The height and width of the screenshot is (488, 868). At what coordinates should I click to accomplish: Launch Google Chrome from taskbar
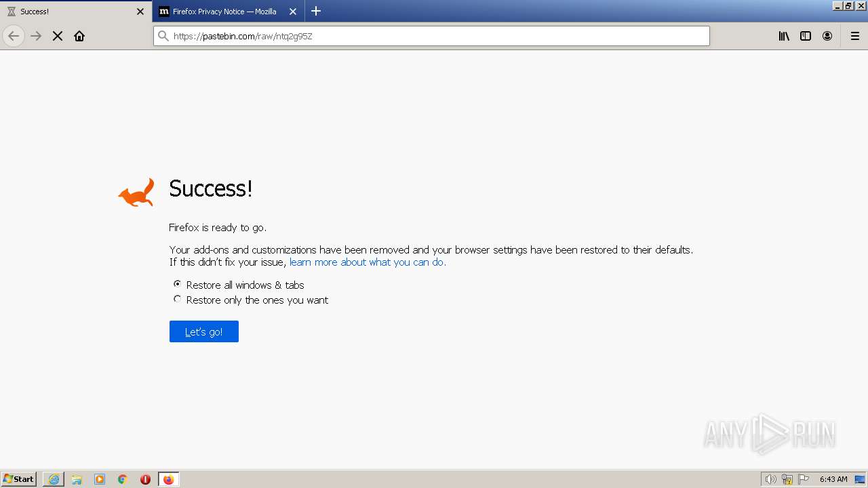tap(123, 479)
